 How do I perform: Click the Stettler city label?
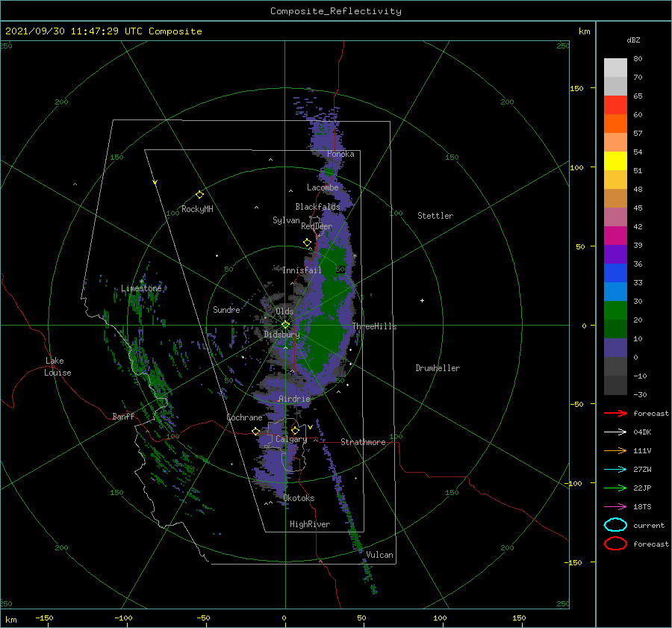(x=435, y=216)
